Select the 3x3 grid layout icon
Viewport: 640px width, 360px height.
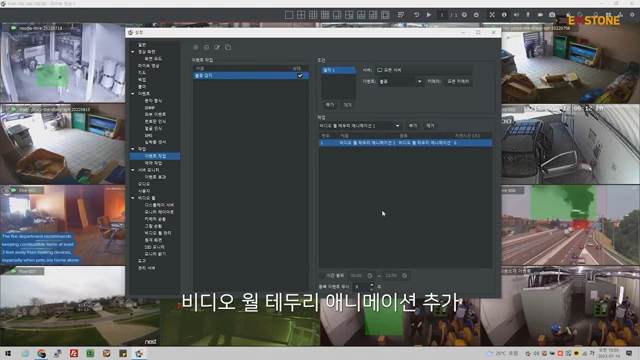click(313, 15)
